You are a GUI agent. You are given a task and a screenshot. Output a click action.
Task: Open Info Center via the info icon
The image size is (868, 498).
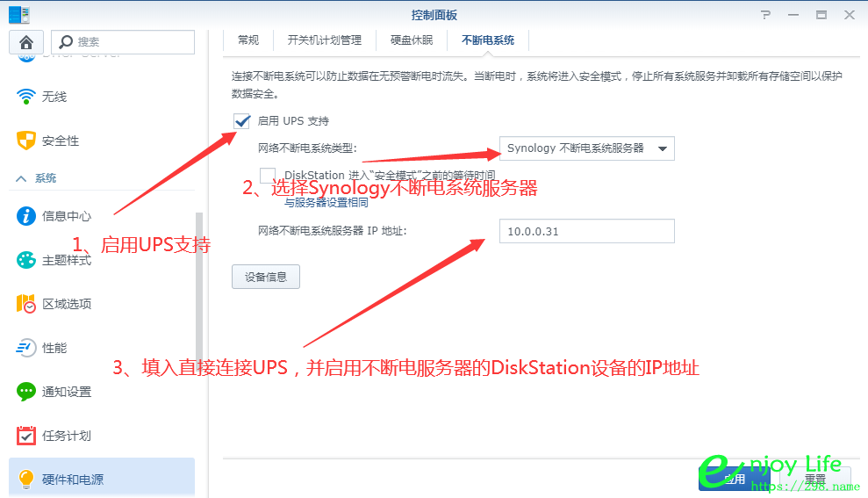tap(26, 215)
